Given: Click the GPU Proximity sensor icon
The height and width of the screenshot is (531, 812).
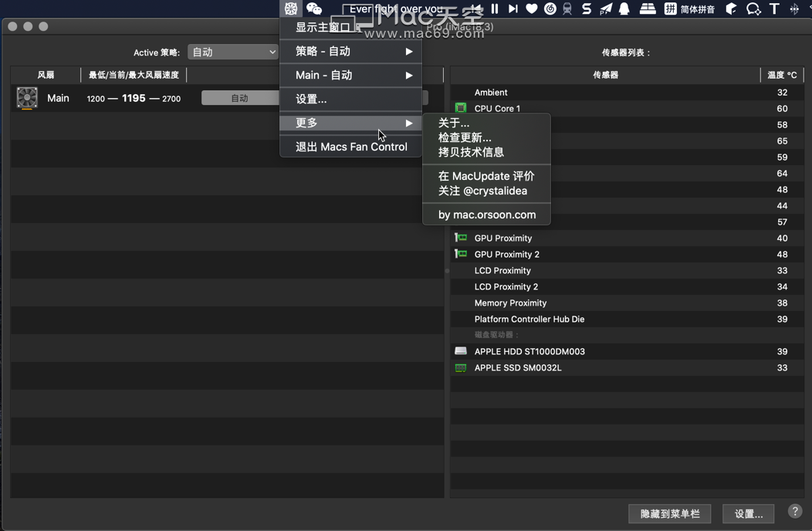Looking at the screenshot, I should (460, 238).
